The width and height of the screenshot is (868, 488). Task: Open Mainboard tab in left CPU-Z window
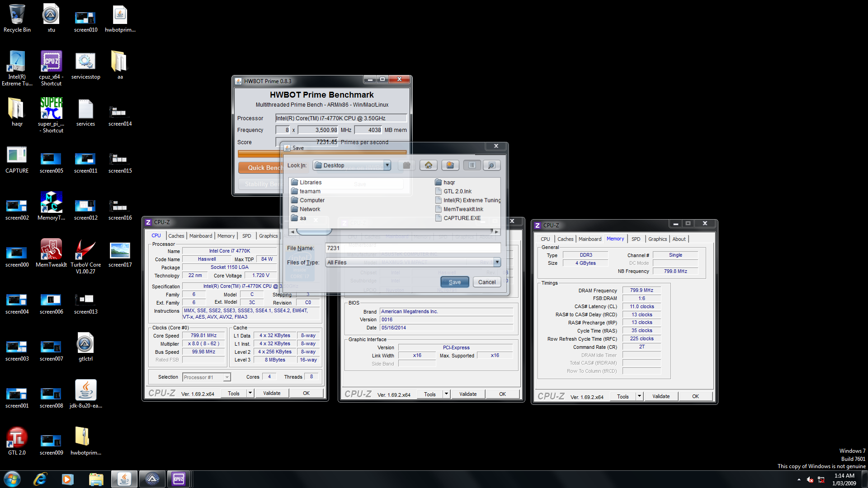coord(201,236)
